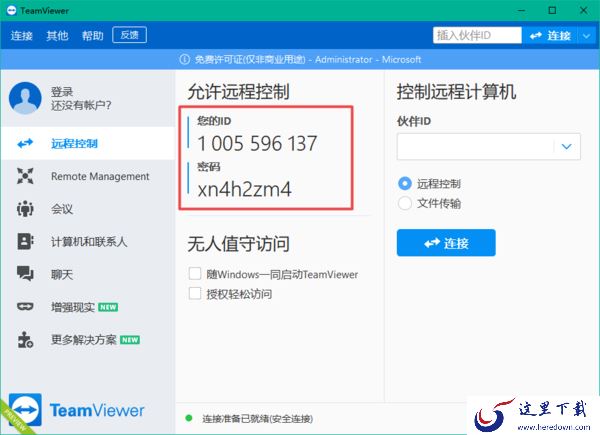The width and height of the screenshot is (600, 435).
Task: Select the 文件传输 radio button
Action: point(405,203)
